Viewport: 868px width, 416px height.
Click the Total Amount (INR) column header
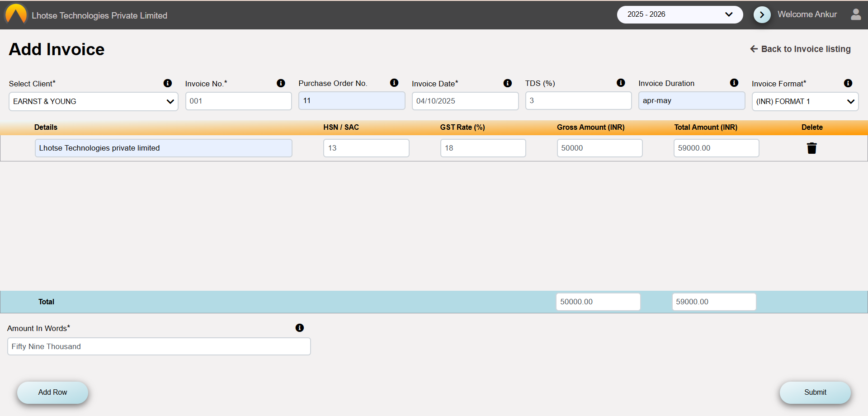[x=706, y=127]
